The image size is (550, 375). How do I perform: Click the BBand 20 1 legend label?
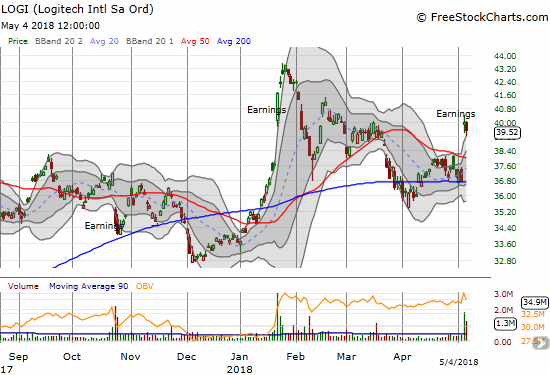(150, 41)
